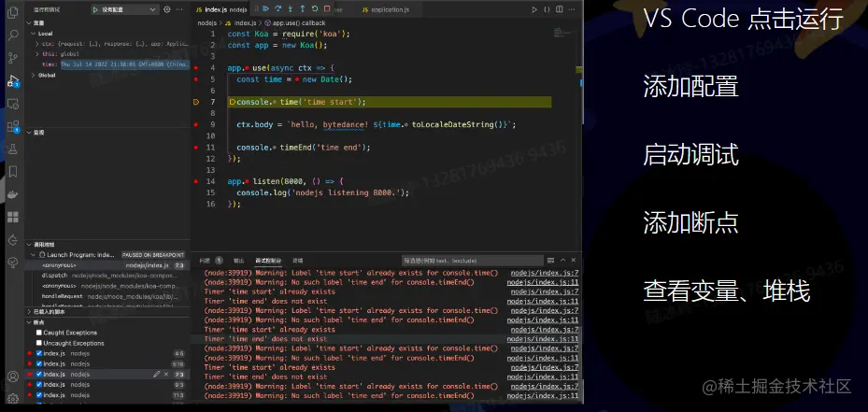Expand the Global scope
This screenshot has height=412, width=868.
(34, 76)
